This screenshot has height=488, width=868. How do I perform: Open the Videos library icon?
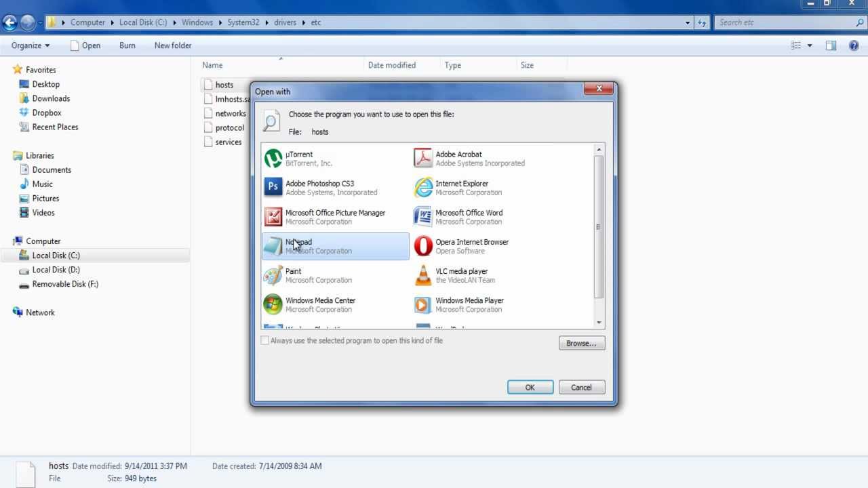24,212
